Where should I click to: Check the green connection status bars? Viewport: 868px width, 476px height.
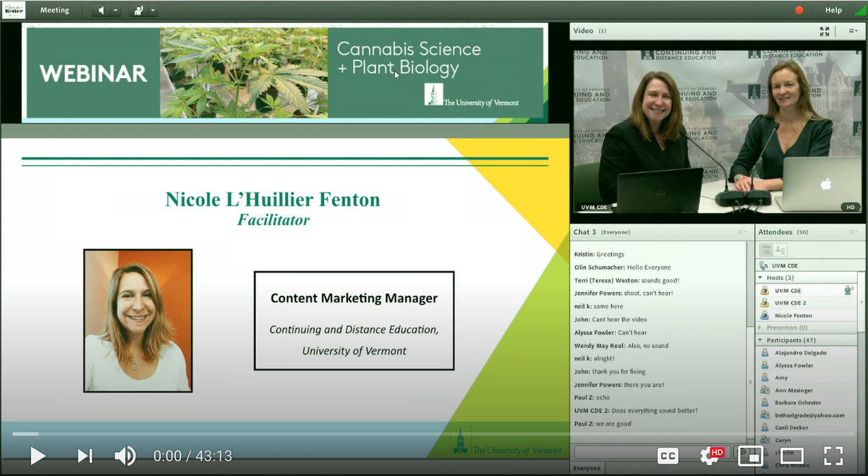[x=859, y=10]
